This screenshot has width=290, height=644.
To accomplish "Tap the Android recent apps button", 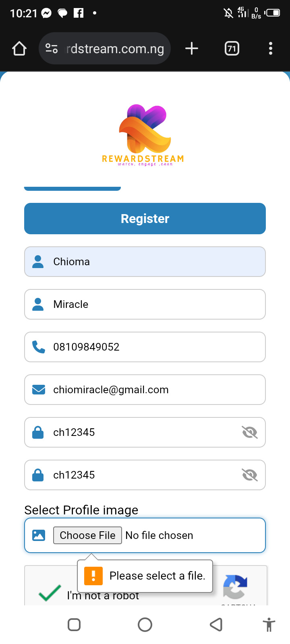I will 74,625.
